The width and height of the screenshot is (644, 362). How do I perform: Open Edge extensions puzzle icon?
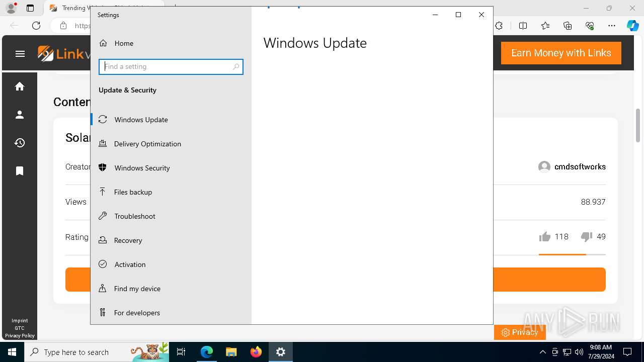pyautogui.click(x=499, y=26)
